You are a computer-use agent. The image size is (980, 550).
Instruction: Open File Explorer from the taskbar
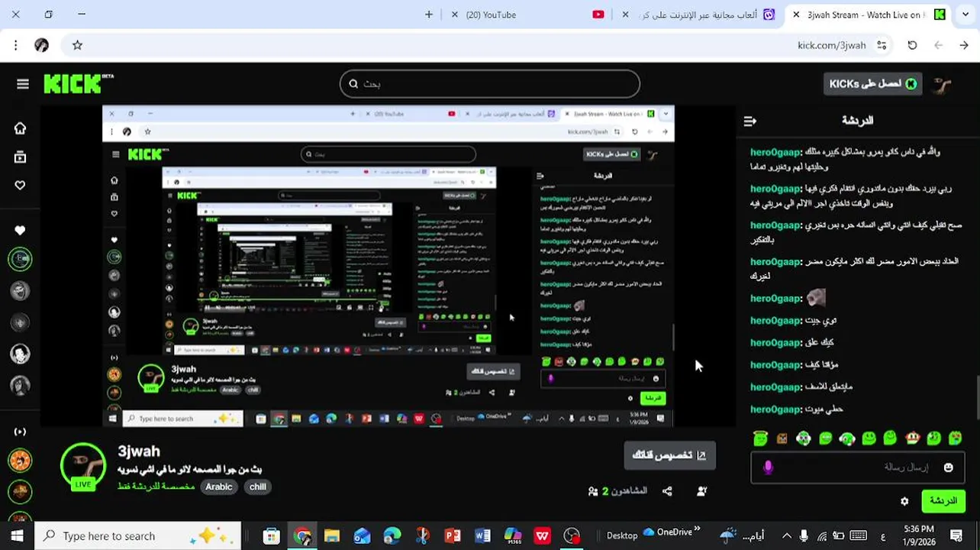point(332,535)
